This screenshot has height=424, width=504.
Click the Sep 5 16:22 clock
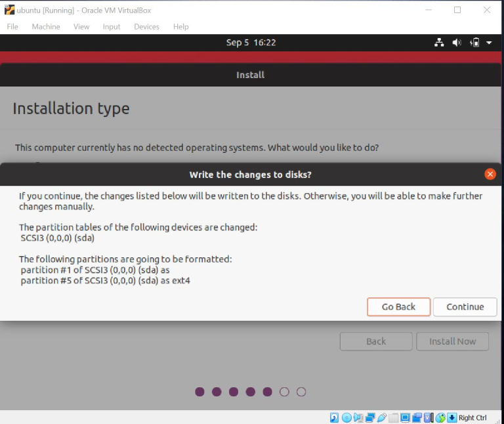pos(251,43)
